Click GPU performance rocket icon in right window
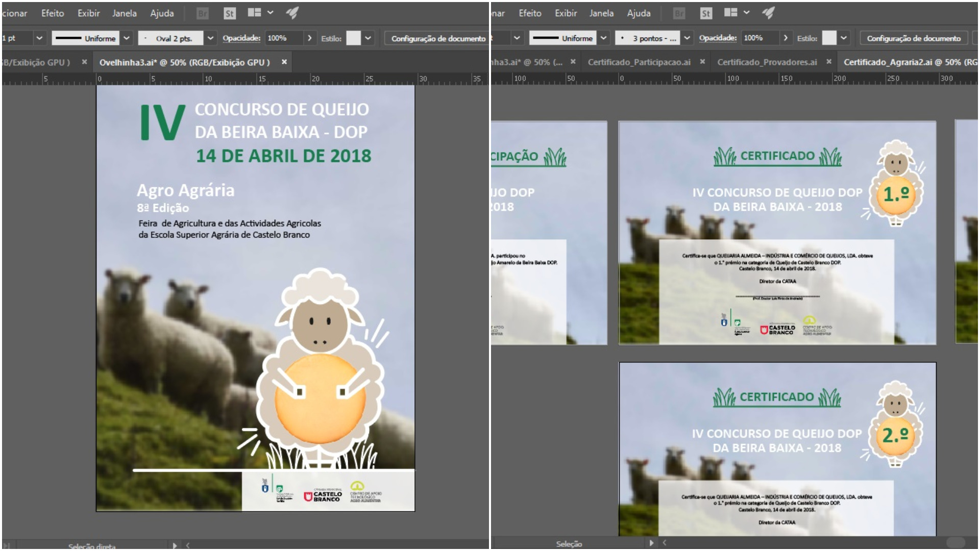The width and height of the screenshot is (980, 551). pyautogui.click(x=768, y=13)
